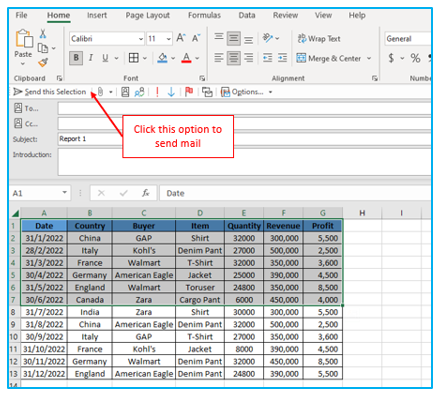Click the Cut scissors icon
The image size is (440, 396).
pyautogui.click(x=43, y=34)
